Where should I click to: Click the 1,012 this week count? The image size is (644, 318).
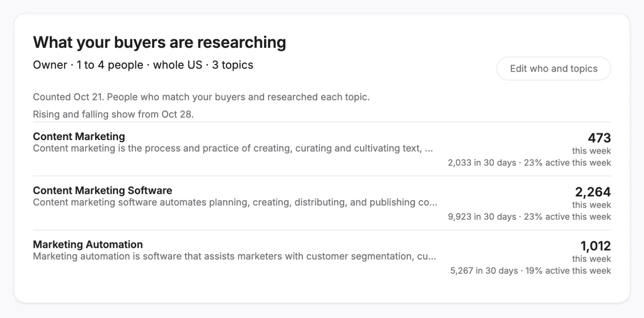pyautogui.click(x=596, y=246)
